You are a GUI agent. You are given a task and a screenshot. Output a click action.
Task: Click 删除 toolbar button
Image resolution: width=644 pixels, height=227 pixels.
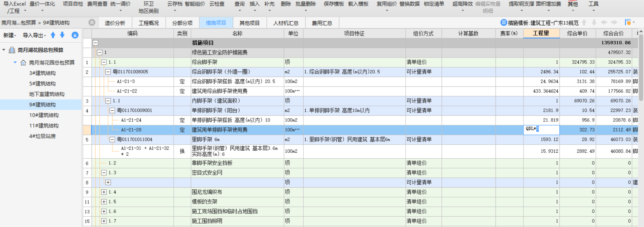coord(285,4)
